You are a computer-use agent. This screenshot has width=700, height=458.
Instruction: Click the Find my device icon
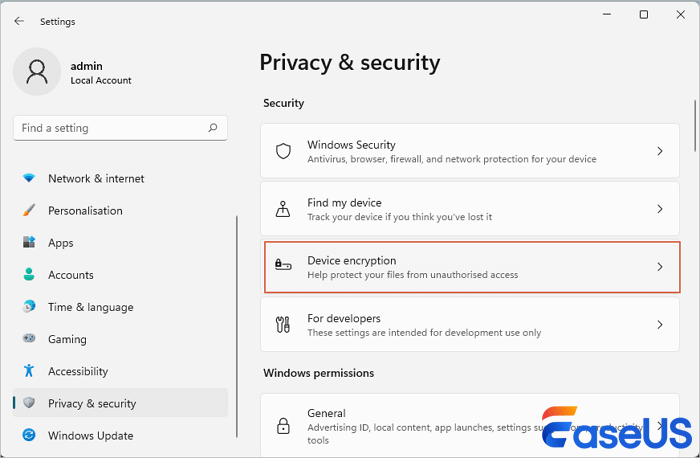click(x=284, y=209)
